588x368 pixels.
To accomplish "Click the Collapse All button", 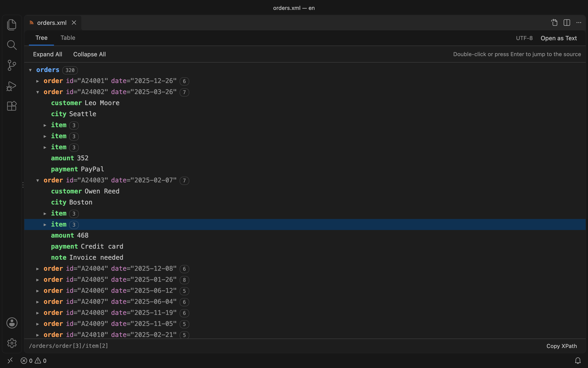I will [x=89, y=54].
